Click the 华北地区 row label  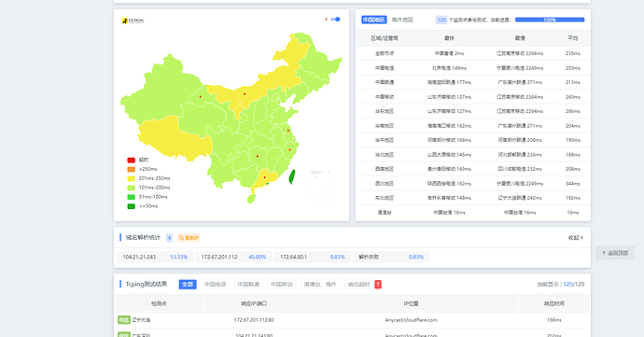pos(385,155)
